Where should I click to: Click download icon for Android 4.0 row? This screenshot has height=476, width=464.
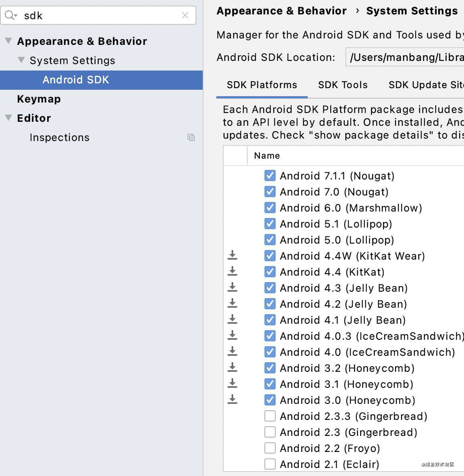pos(232,351)
